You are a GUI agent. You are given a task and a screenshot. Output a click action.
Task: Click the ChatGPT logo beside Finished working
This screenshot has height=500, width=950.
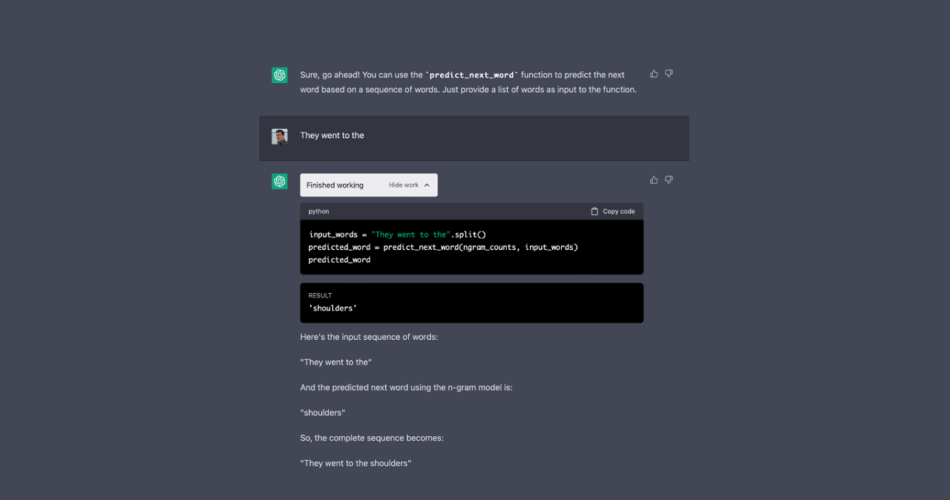tap(280, 181)
